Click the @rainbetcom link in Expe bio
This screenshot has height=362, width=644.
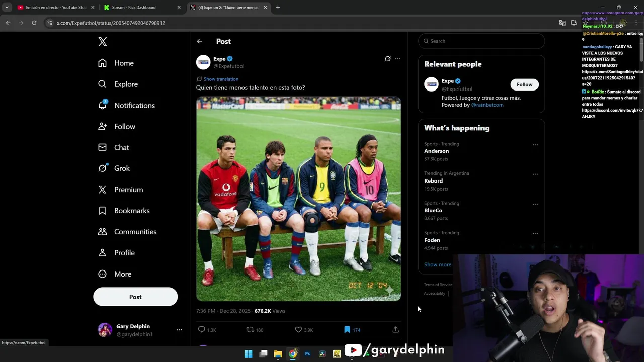[x=487, y=105]
